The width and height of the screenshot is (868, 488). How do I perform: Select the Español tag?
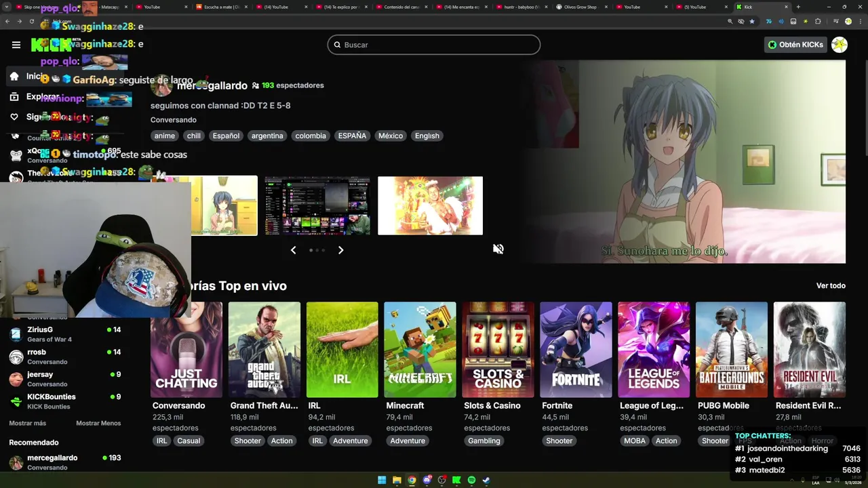(x=226, y=136)
